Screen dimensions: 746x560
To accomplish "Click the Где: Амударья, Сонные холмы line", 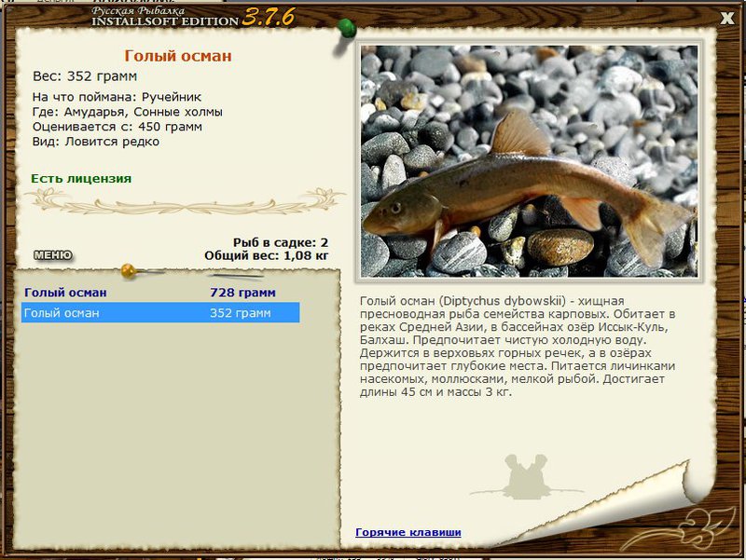I will pyautogui.click(x=127, y=112).
